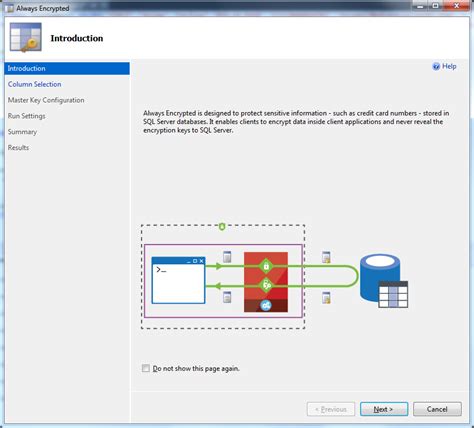
Task: Go to Column Selection step
Action: click(34, 84)
